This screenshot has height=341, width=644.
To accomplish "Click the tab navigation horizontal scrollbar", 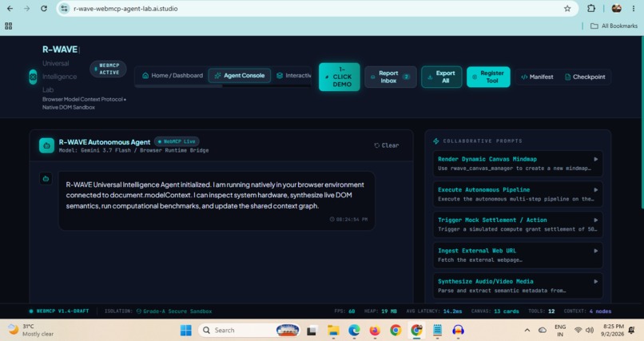I will pos(179,86).
